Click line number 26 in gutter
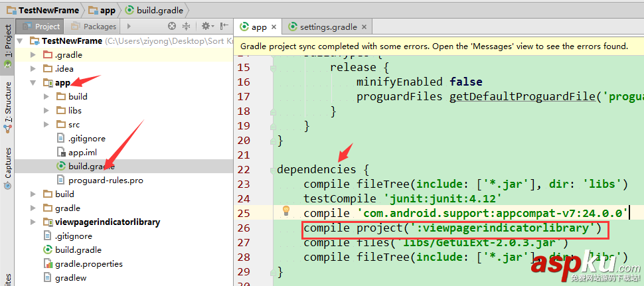The width and height of the screenshot is (644, 286). pyautogui.click(x=244, y=228)
